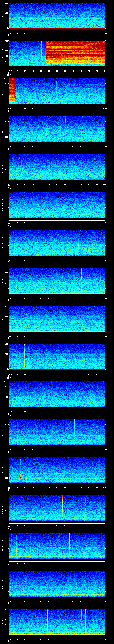The image size is (114, 644).
Task: Select the spectrogram panel starting at 10:51:00
Action: [x=57, y=205]
